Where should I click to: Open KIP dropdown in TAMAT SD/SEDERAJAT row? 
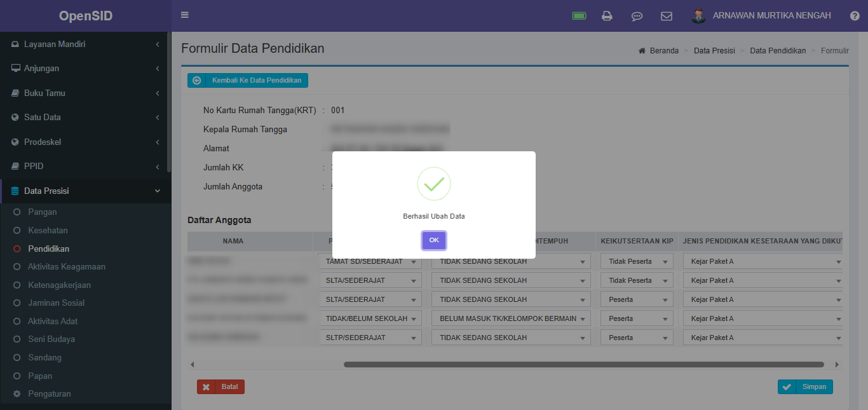[x=637, y=261]
